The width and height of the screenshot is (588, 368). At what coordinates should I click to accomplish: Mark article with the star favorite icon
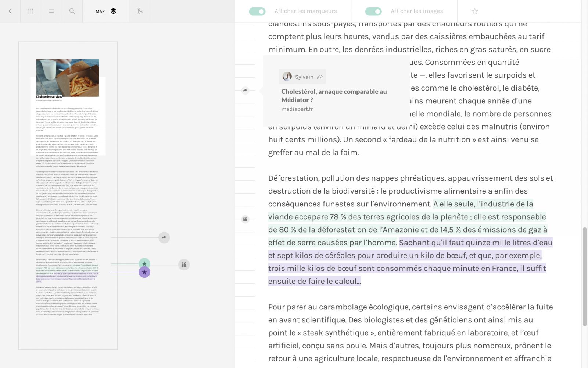pyautogui.click(x=474, y=11)
